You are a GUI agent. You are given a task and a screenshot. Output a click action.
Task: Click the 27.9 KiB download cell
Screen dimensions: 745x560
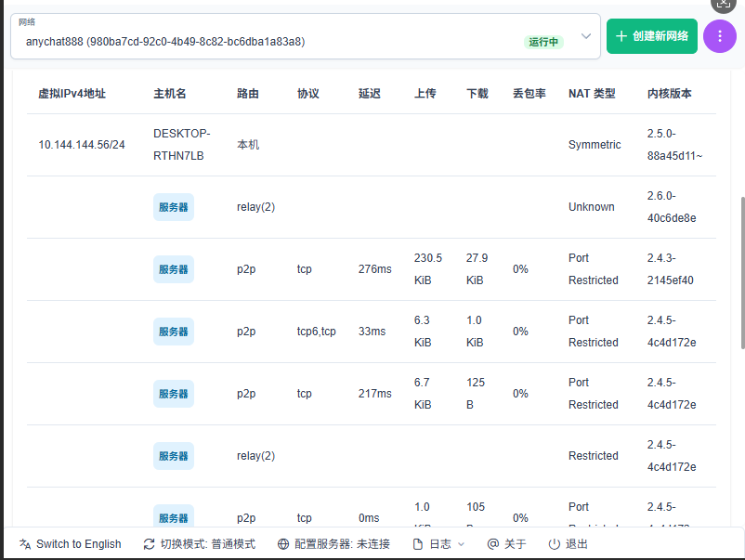pos(477,269)
